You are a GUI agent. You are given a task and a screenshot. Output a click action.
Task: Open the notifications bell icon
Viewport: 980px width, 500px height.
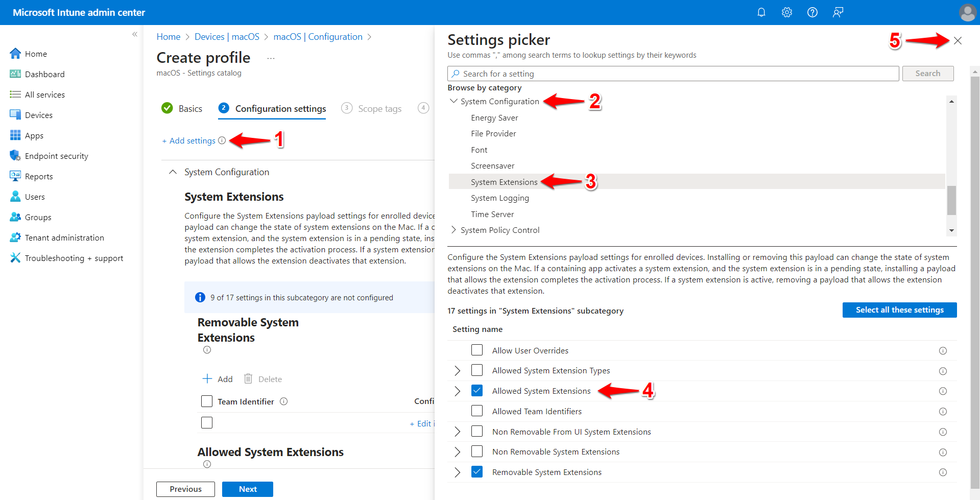(761, 12)
